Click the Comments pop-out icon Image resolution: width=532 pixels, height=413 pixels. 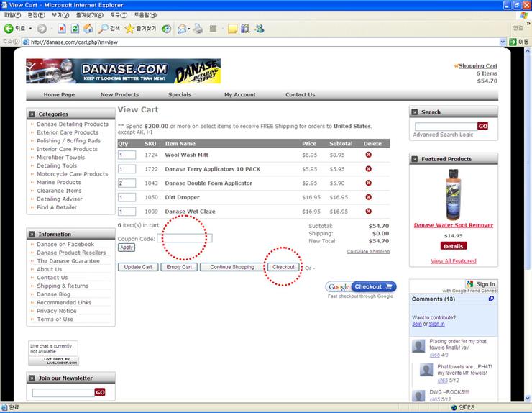pos(491,299)
